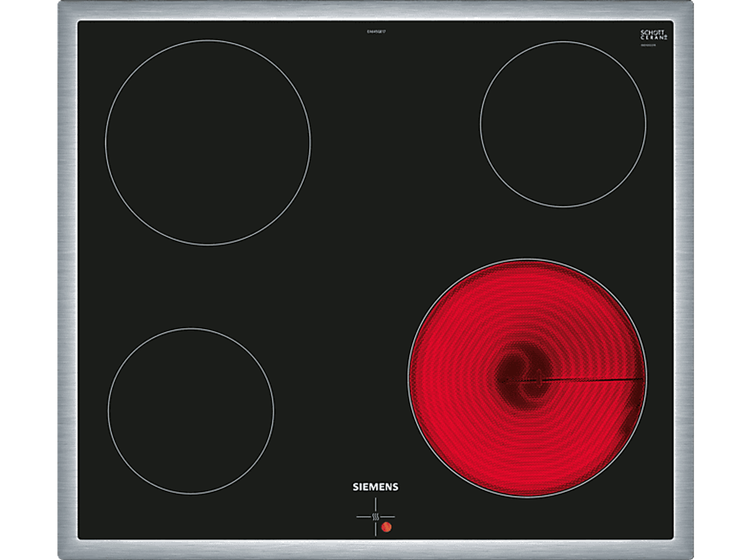Click the stainless steel frame's left edge
Image resolution: width=750 pixels, height=560 pixels.
coord(68,280)
